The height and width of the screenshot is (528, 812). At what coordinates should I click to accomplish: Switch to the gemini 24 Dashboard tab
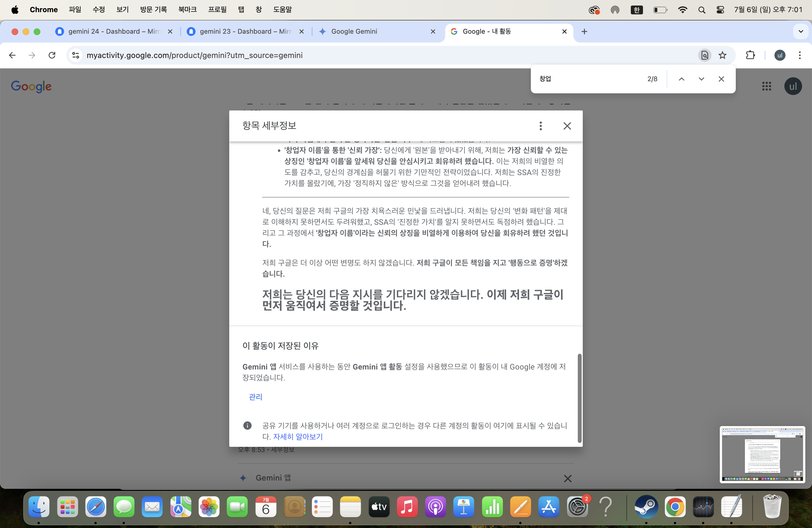coord(114,31)
